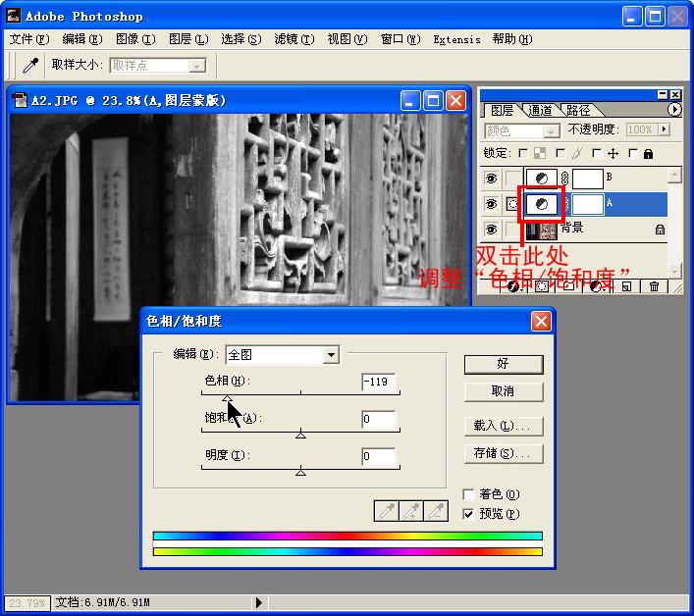Open the status bar info arrow menu

[259, 602]
